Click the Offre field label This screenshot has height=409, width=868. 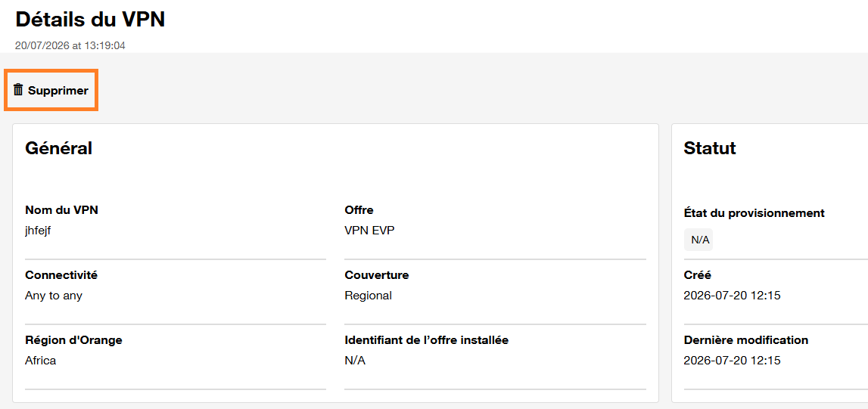[x=359, y=210]
